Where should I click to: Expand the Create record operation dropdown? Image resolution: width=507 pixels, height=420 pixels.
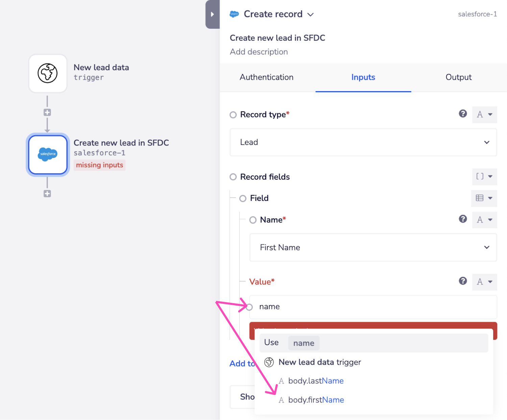tap(310, 15)
